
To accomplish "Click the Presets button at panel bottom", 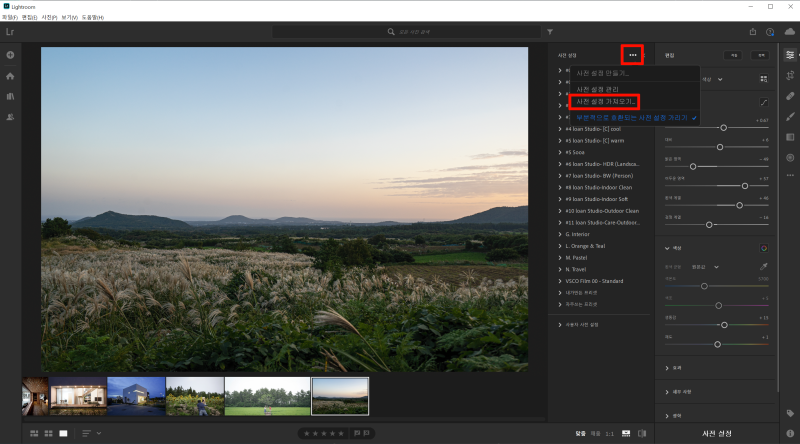I will point(717,433).
